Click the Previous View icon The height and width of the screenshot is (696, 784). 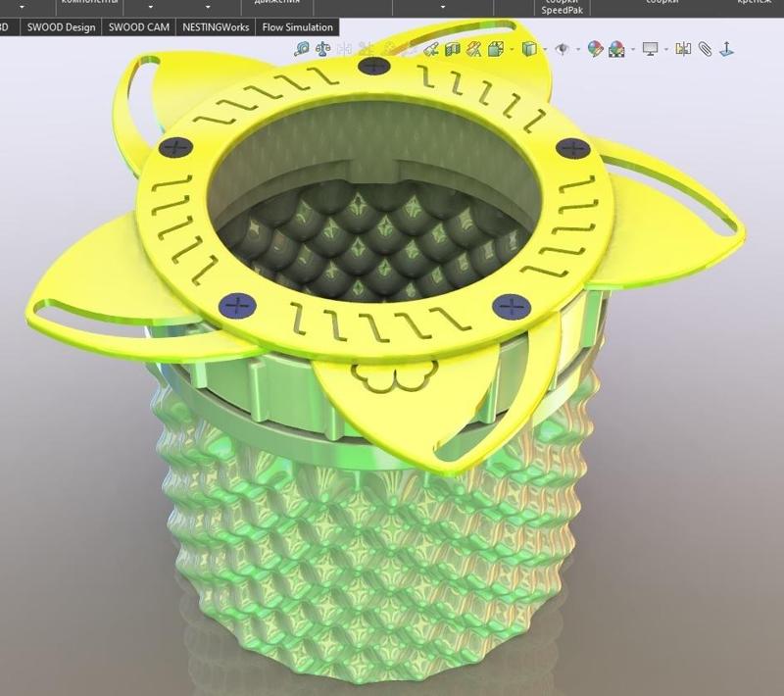pyautogui.click(x=431, y=49)
